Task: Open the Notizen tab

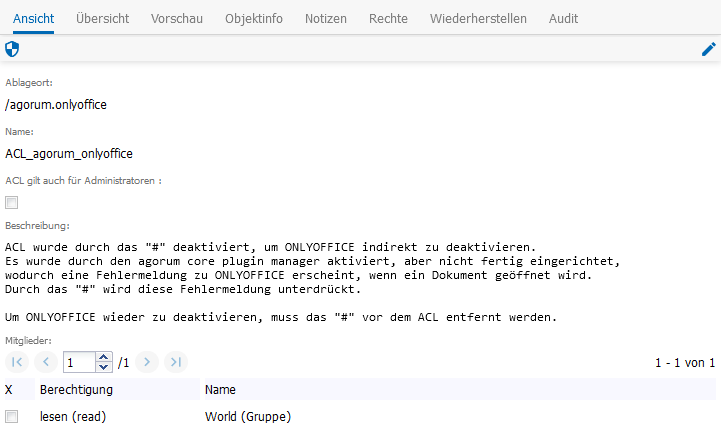Action: [326, 18]
